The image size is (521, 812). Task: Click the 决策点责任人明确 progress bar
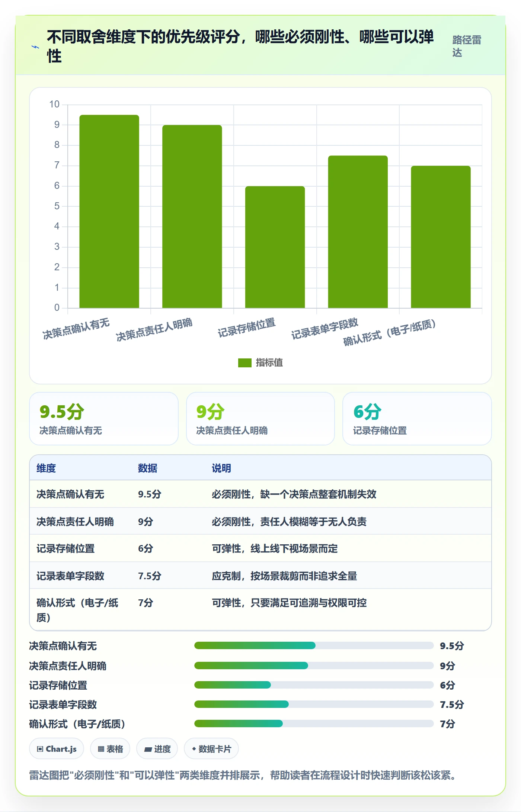[x=314, y=666]
